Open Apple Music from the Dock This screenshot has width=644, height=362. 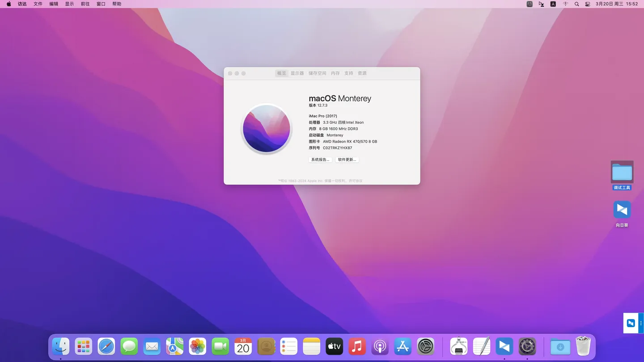tap(357, 346)
